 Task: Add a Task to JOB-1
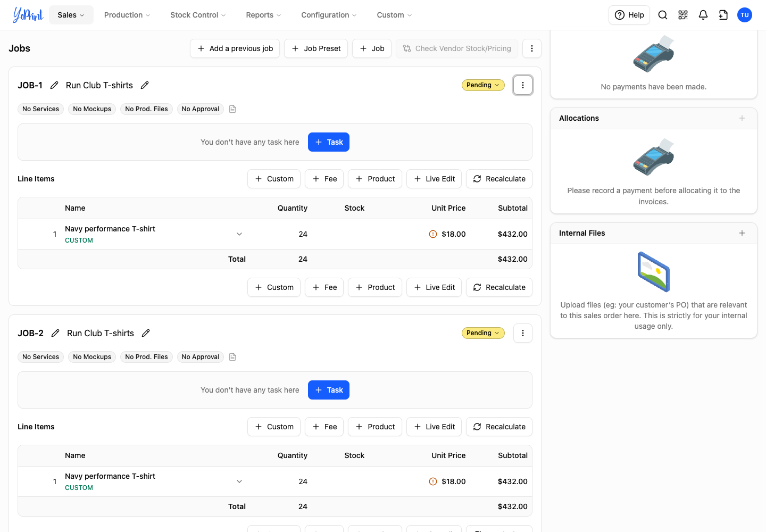[329, 142]
